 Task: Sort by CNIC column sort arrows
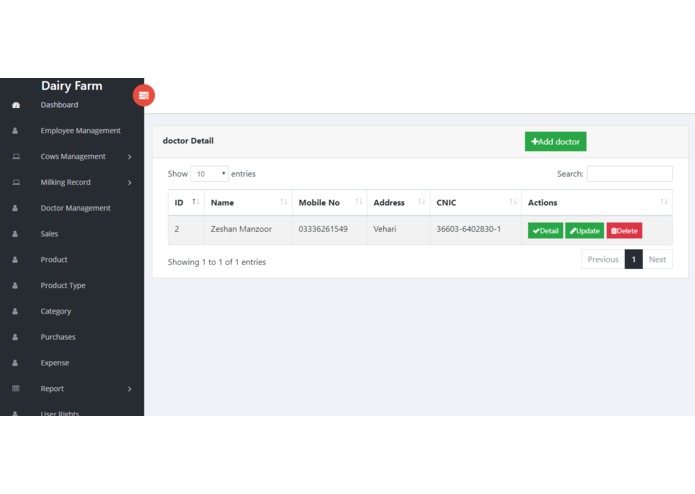[513, 202]
